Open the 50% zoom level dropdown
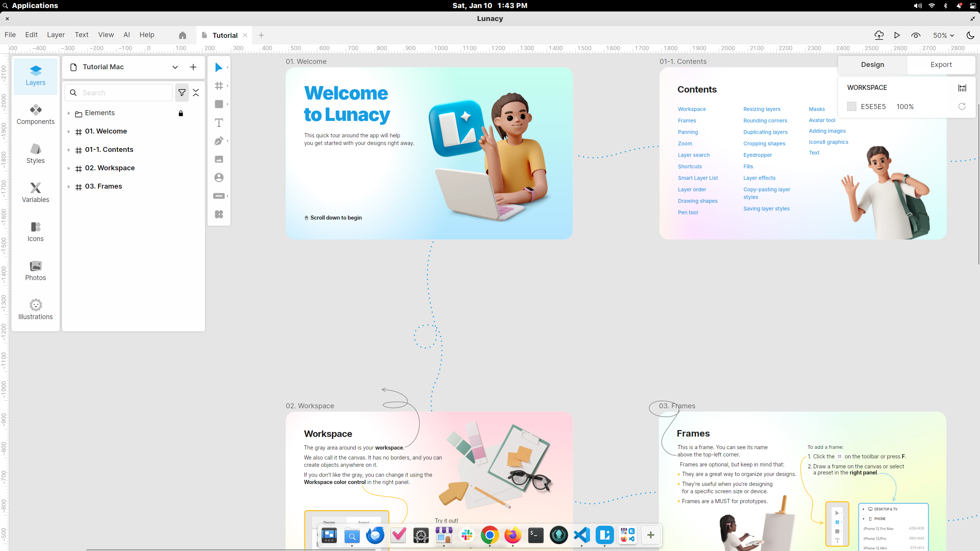Viewport: 980px width, 551px height. (x=943, y=35)
